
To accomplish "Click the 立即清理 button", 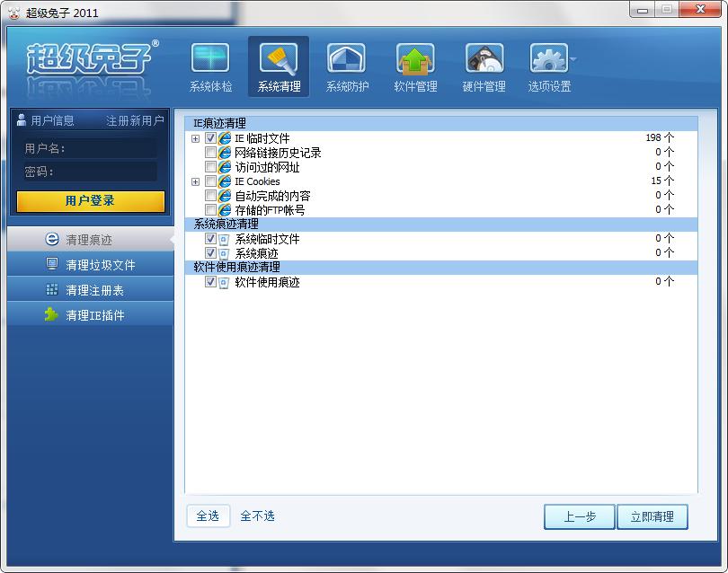I will pyautogui.click(x=653, y=516).
